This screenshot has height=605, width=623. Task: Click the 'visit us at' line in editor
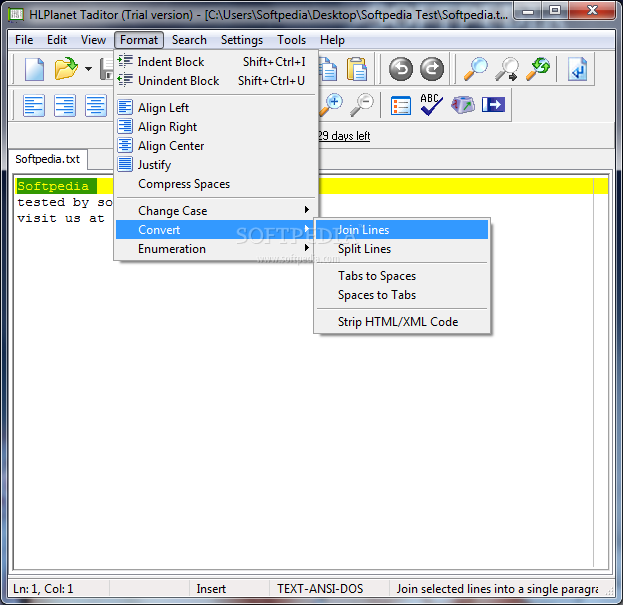[x=61, y=218]
